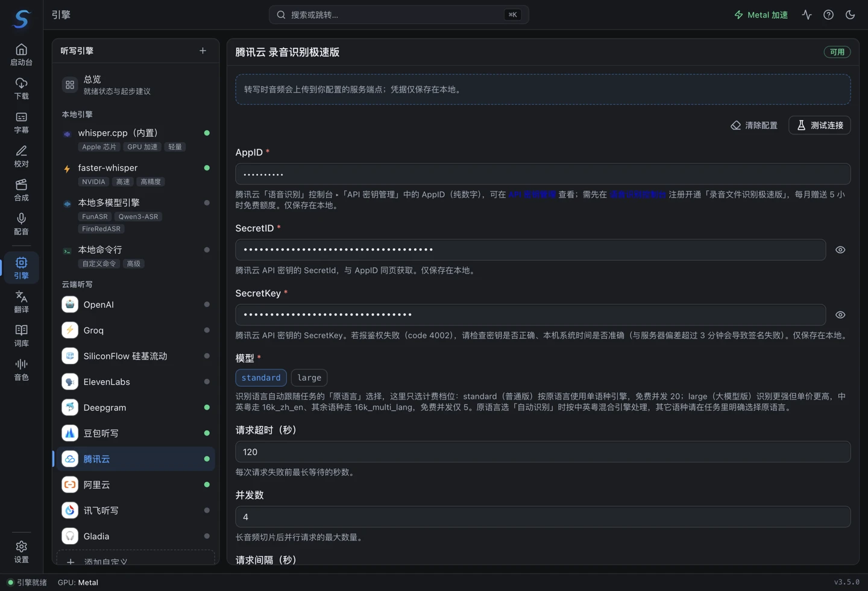Viewport: 868px width, 591px height.
Task: Open the 音色 voice timbre section
Action: click(21, 369)
